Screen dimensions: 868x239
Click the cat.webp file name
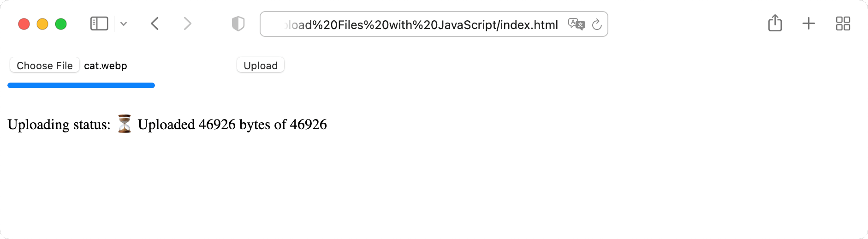[x=106, y=66]
